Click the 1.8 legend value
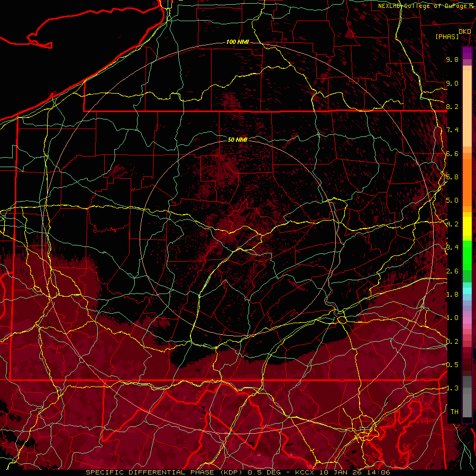The image size is (476, 476). (452, 295)
